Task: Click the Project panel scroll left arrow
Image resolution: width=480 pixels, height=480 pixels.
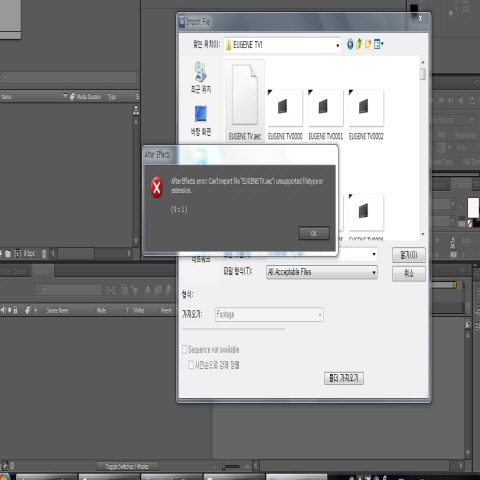Action: tap(53, 254)
